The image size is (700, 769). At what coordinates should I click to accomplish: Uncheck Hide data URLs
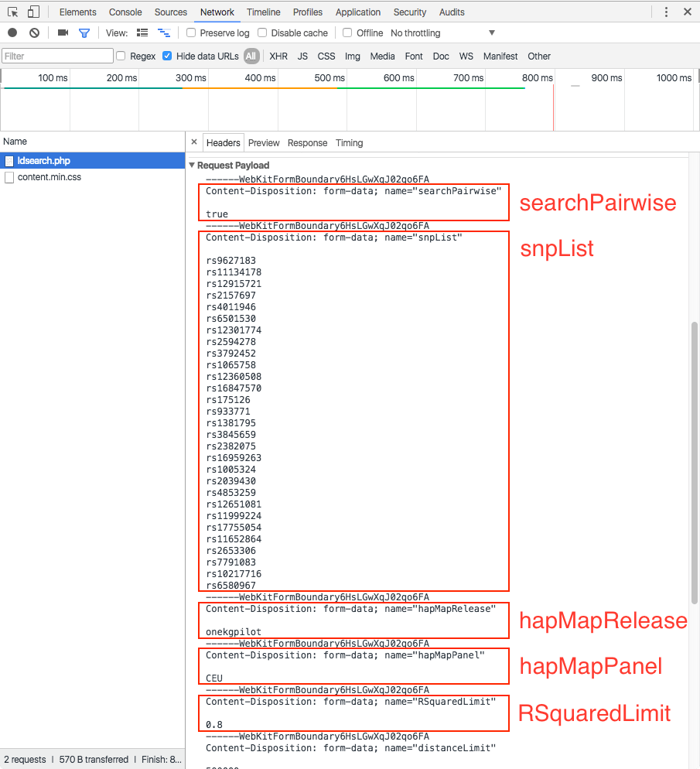pos(166,56)
